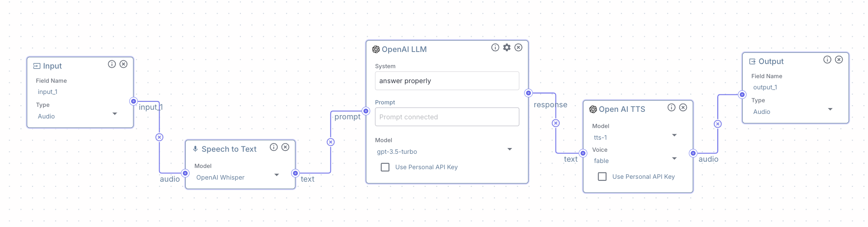868x227 pixels.
Task: Click the 'Open AI TTS' node title
Action: pos(622,109)
